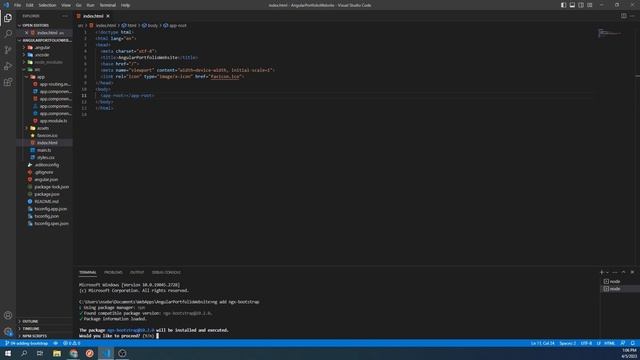Open the Selection menu
This screenshot has height=360, width=640.
pyautogui.click(x=47, y=5)
